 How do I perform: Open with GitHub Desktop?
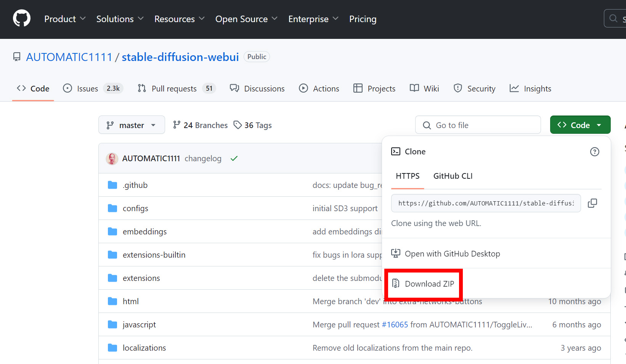click(452, 254)
